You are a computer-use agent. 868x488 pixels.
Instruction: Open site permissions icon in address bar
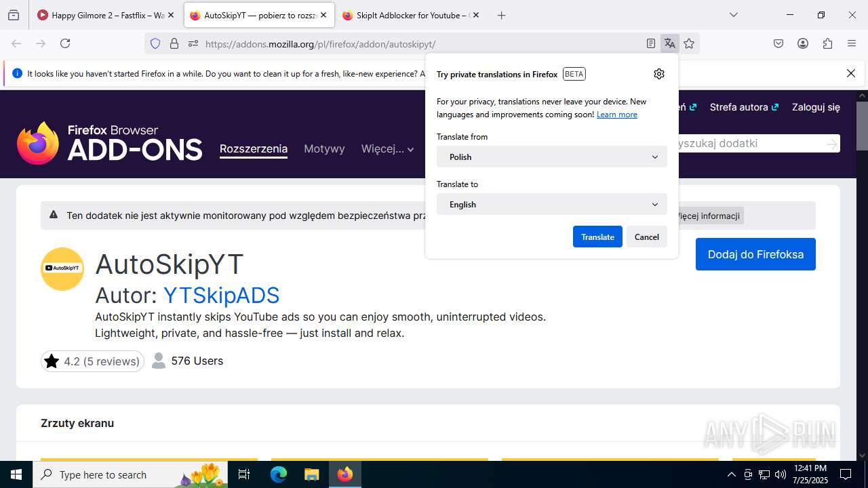193,43
